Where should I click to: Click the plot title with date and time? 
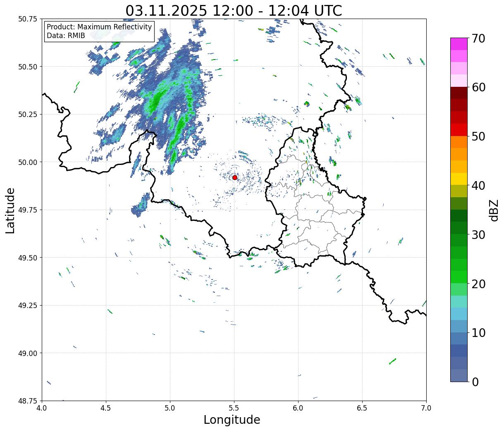point(234,10)
